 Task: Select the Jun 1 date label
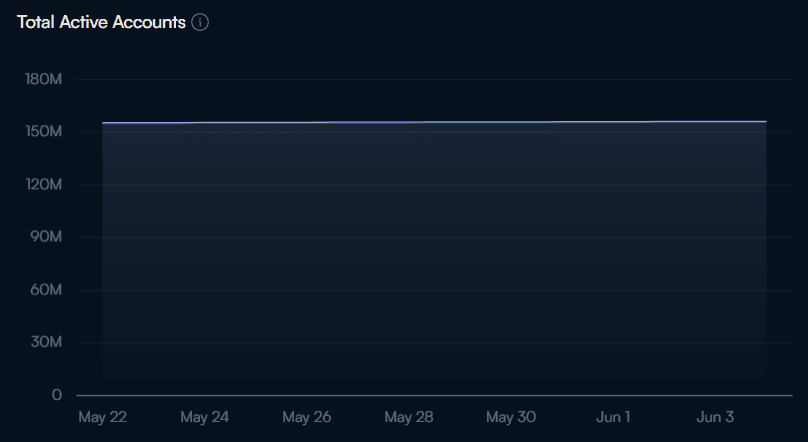click(613, 416)
